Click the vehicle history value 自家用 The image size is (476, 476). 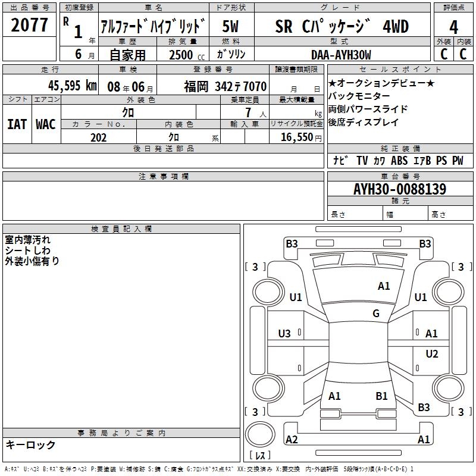[x=127, y=55]
